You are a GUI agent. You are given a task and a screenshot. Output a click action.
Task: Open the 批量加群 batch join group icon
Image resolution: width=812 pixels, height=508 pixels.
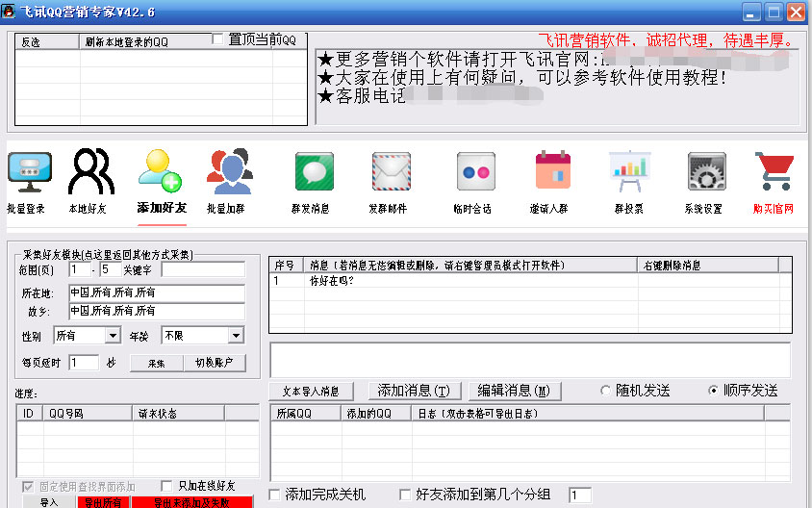point(228,173)
